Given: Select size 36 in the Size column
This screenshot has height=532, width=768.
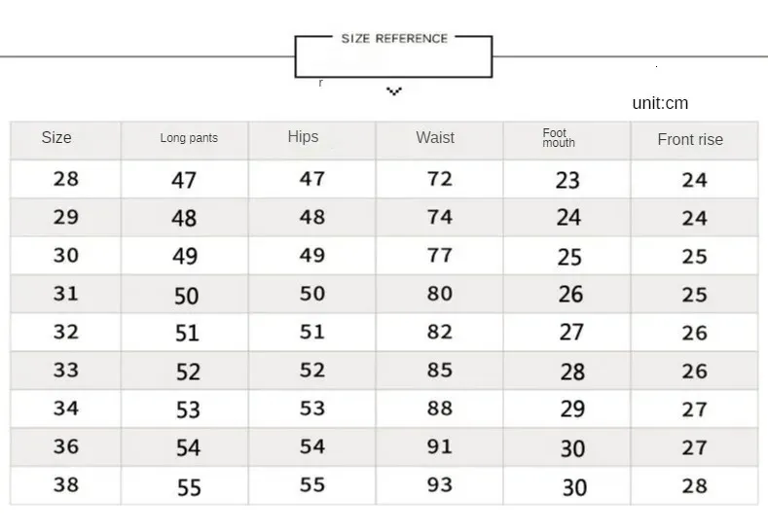Looking at the screenshot, I should tap(66, 446).
